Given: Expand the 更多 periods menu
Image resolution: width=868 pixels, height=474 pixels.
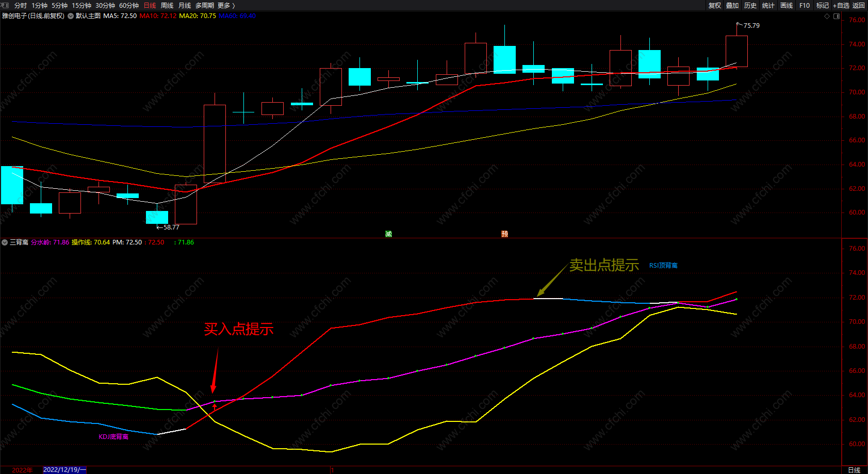Looking at the screenshot, I should tap(226, 5).
